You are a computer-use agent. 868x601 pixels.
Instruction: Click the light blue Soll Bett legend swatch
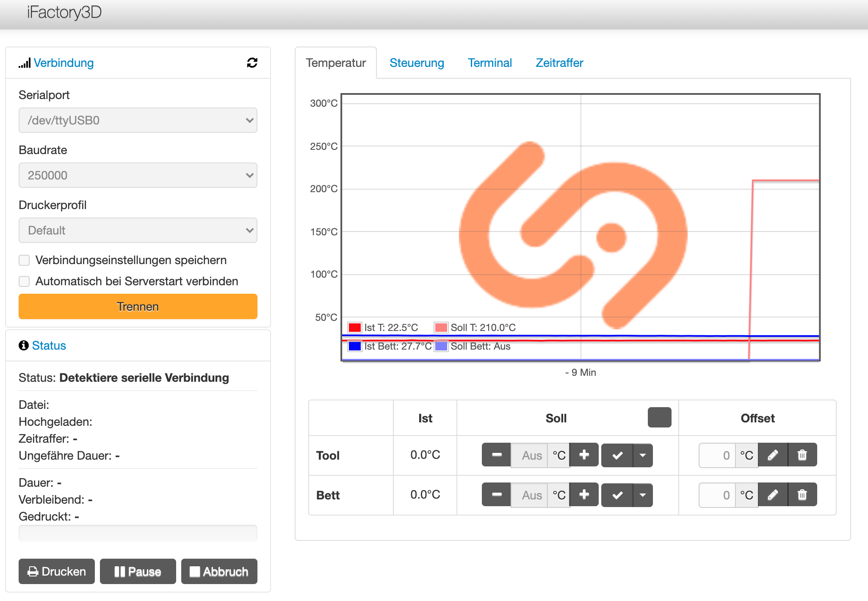441,346
